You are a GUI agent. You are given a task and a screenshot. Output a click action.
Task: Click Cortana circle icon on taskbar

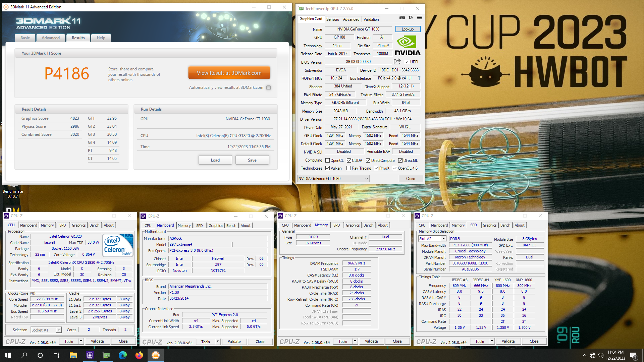click(x=40, y=355)
